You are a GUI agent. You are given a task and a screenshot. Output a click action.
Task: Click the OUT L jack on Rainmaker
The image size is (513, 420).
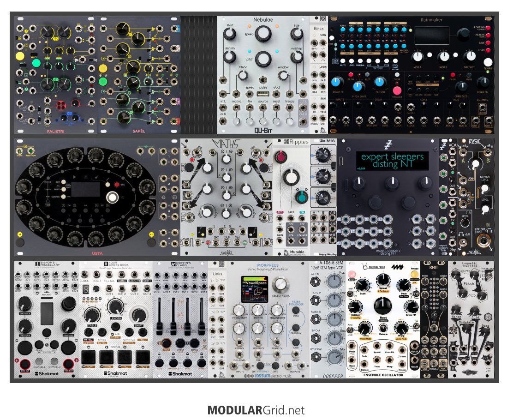[x=475, y=120]
